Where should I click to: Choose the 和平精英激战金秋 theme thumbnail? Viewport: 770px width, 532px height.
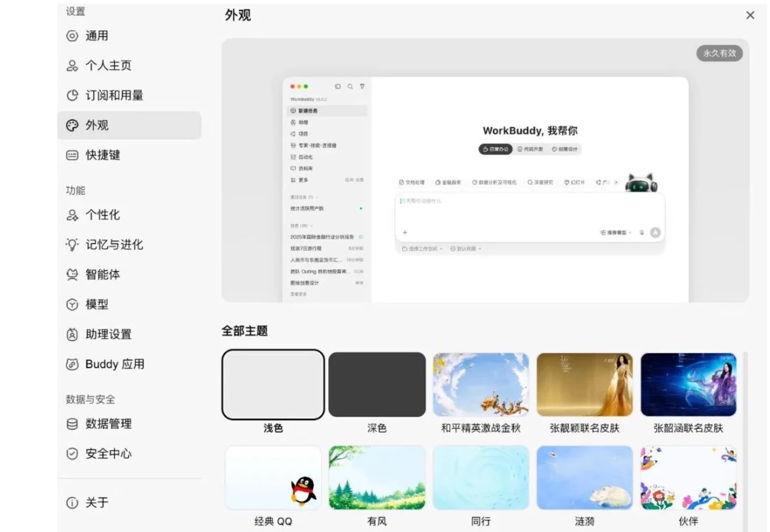(x=481, y=385)
